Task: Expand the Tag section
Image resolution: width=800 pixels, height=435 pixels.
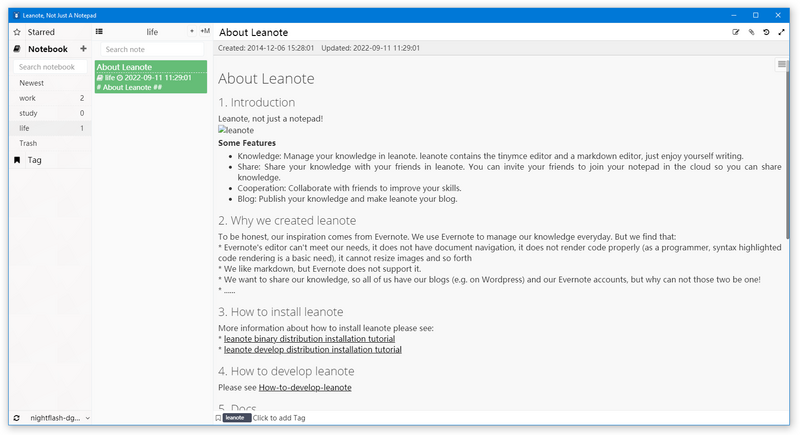Action: point(34,160)
